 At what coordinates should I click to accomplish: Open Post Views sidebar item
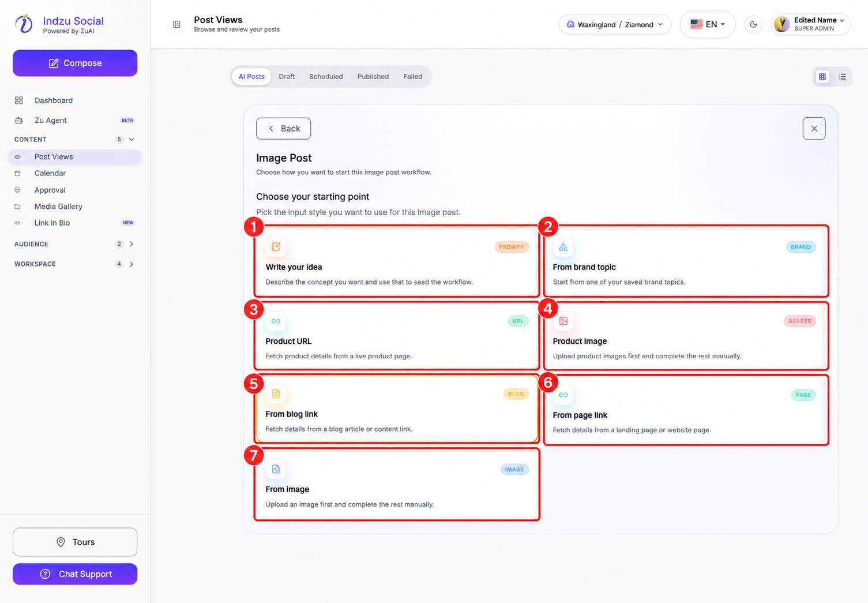coord(75,156)
